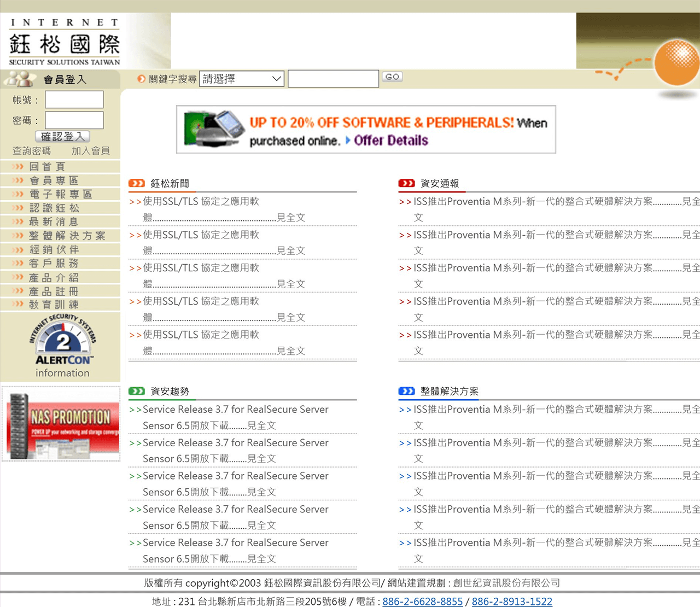Click the information label under AlertCon
Screen dimensions: 700x607
coord(62,373)
